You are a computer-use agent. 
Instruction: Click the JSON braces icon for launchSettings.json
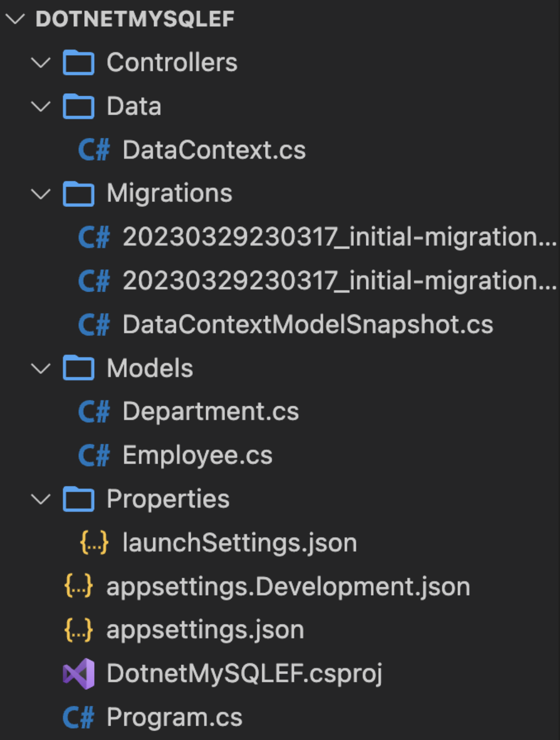94,543
